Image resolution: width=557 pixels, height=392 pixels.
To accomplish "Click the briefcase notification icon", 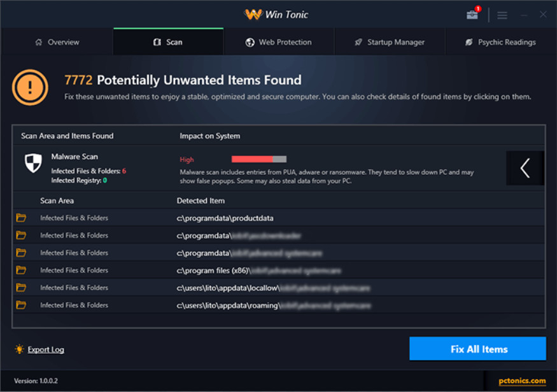I will 472,15.
